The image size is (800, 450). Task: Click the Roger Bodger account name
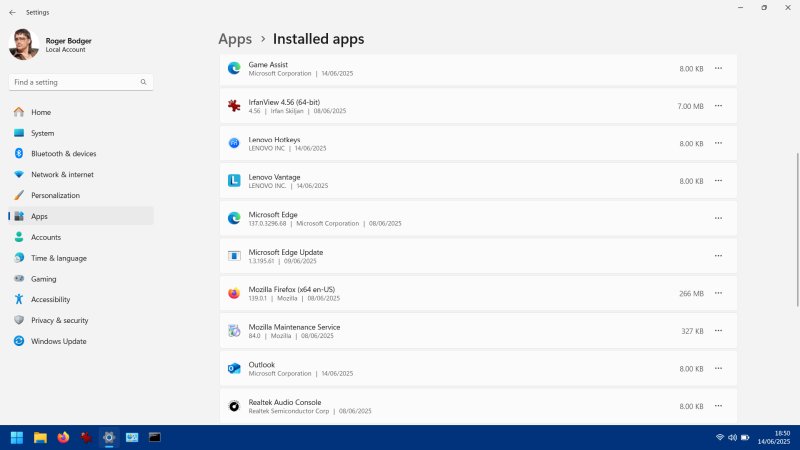point(68,41)
